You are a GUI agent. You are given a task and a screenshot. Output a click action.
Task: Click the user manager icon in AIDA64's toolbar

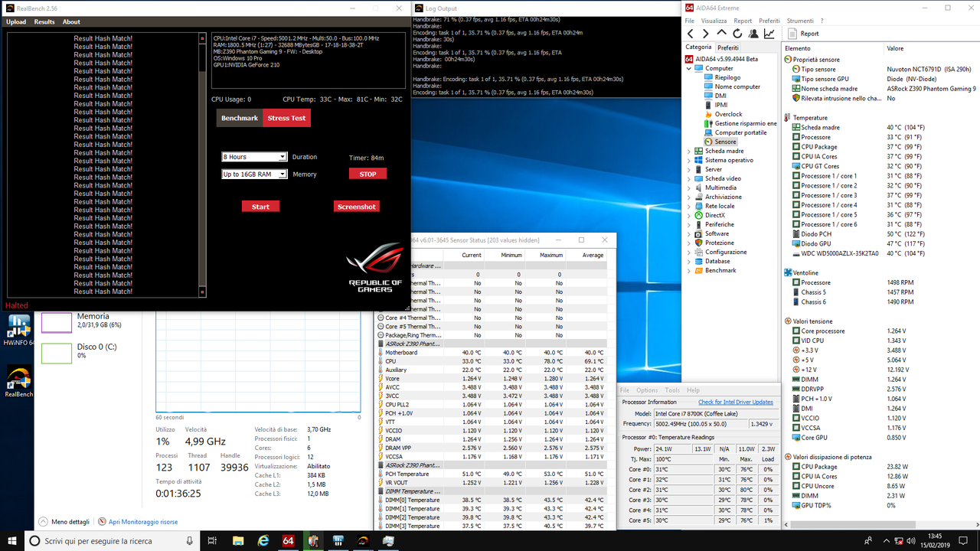753,33
